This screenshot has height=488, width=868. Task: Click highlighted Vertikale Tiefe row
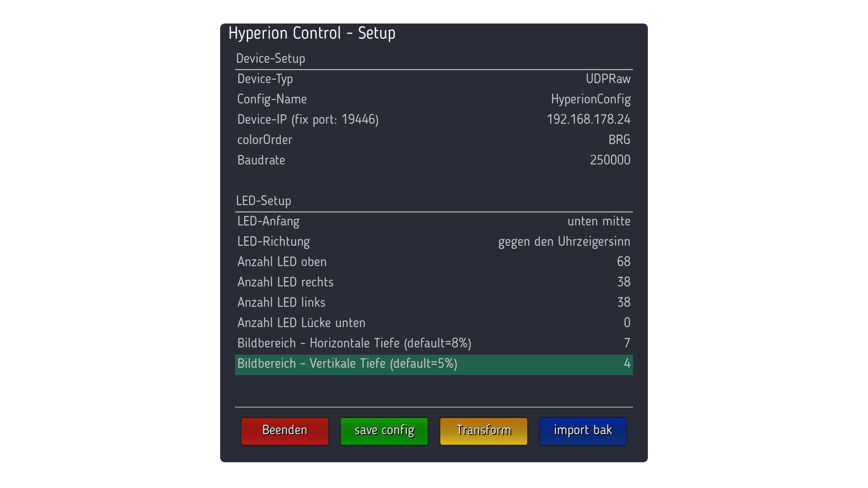[x=433, y=364]
